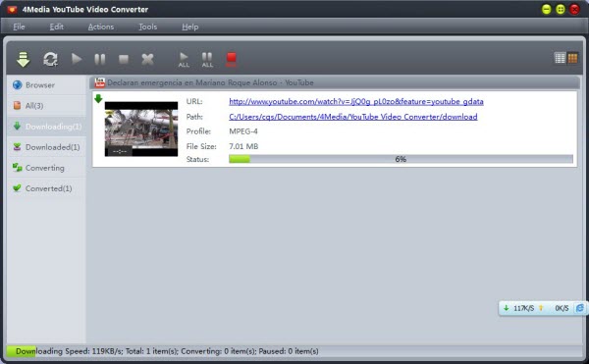Viewport: 589px width, 364px height.
Task: Click the green New Download arrow icon
Action: 23,59
